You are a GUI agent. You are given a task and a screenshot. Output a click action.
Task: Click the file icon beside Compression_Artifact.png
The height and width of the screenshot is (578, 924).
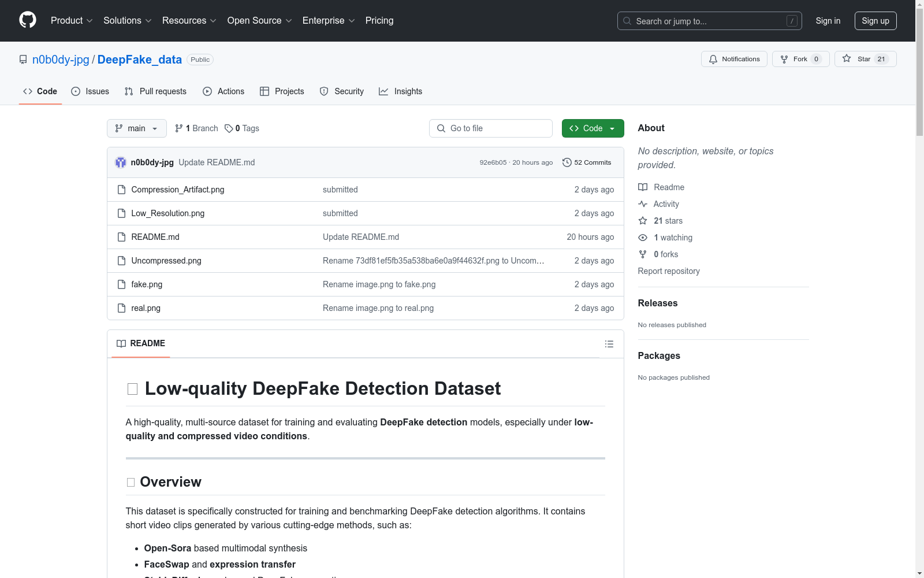coord(121,190)
